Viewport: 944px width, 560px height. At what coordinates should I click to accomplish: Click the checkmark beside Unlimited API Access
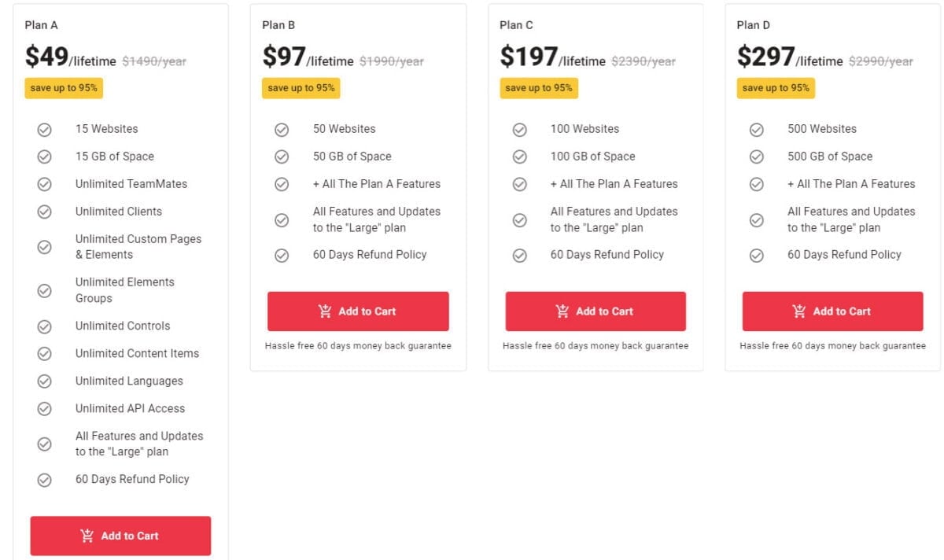coord(44,408)
